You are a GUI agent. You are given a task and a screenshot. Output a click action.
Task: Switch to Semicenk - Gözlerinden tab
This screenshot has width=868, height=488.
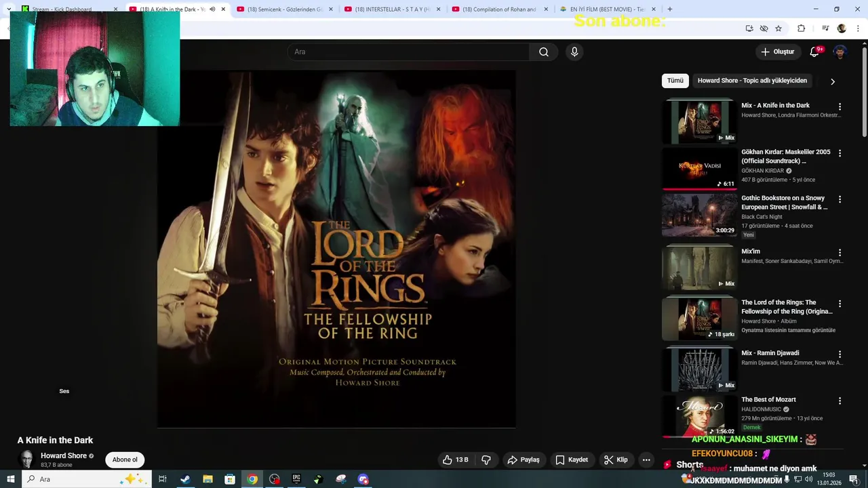pos(284,9)
